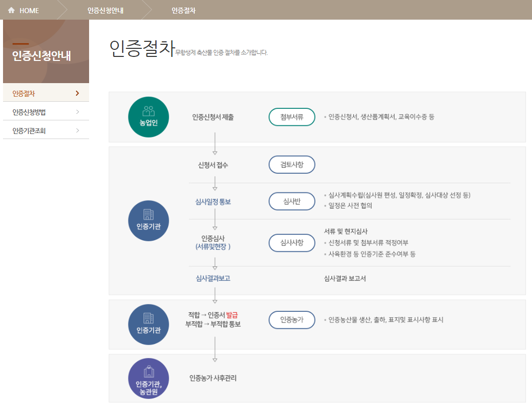Image resolution: width=532 pixels, height=408 pixels.
Task: Open 인증절차 in the sidebar menu
Action: pos(46,93)
